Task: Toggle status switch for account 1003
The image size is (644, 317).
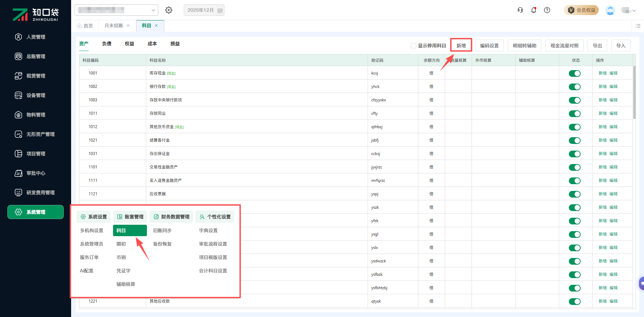Action: pos(575,100)
